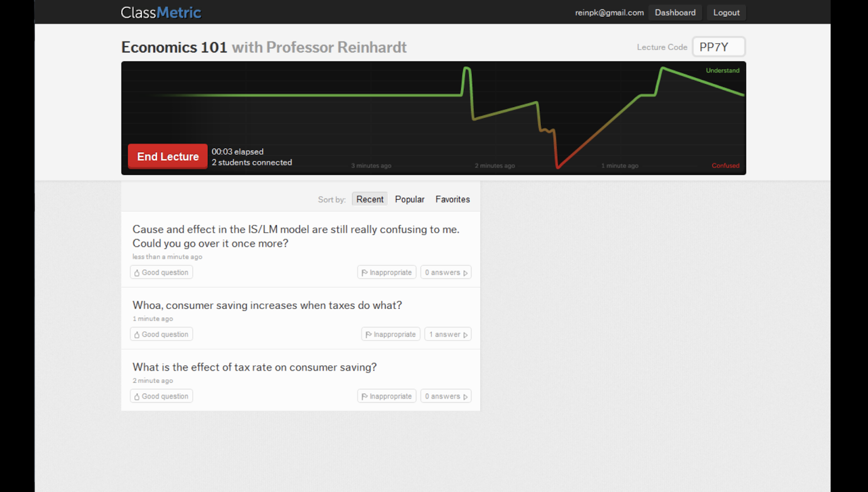The height and width of the screenshot is (492, 868).
Task: Click 'with Professor Reinhardt' subtitle text
Action: tap(319, 47)
